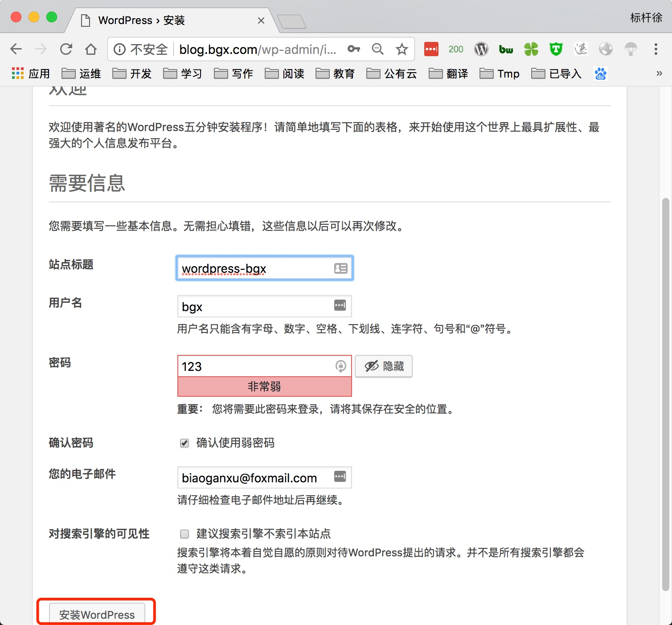The height and width of the screenshot is (625, 672).
Task: Click the saved password key icon
Action: (x=354, y=49)
